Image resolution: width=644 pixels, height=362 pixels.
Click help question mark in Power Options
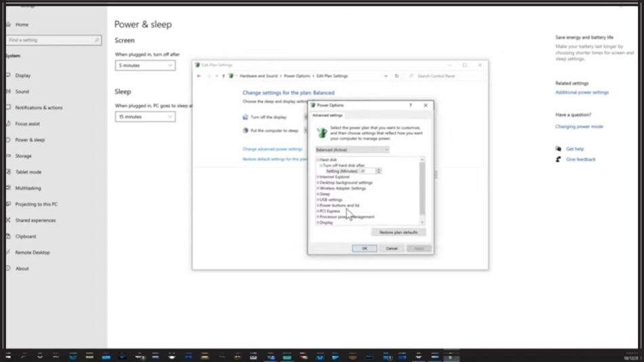pos(410,105)
